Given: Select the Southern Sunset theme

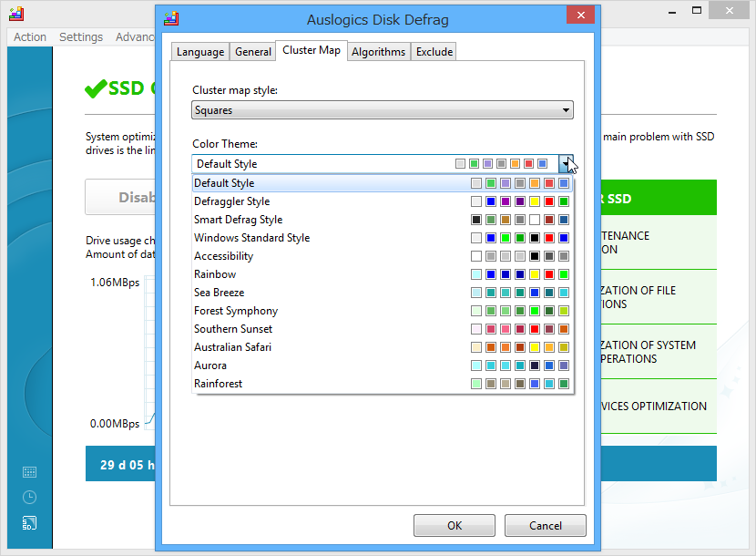Looking at the screenshot, I should (x=383, y=329).
